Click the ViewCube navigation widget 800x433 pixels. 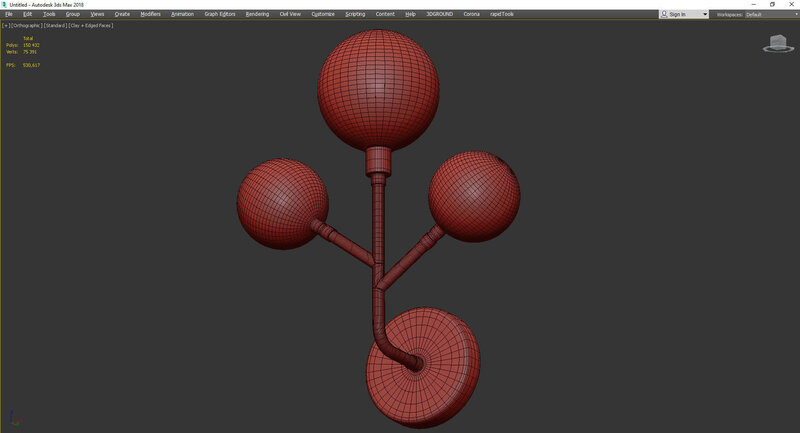(777, 43)
